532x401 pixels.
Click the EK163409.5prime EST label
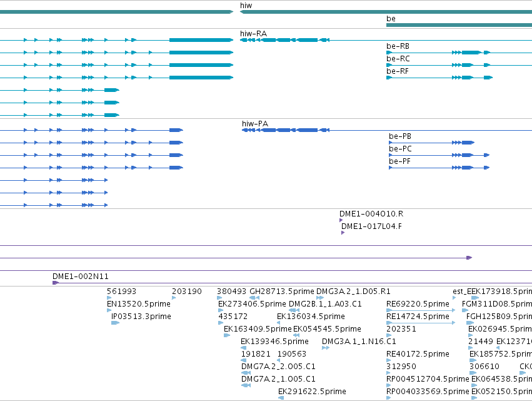coord(258,329)
